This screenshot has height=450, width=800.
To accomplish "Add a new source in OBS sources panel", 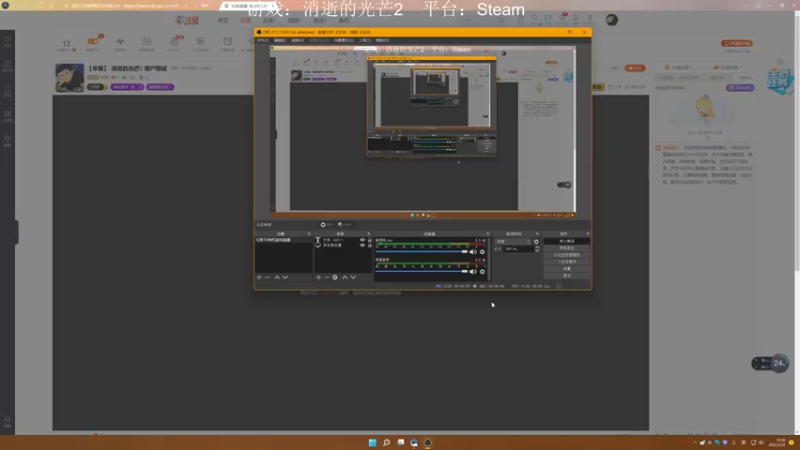I will click(x=318, y=277).
